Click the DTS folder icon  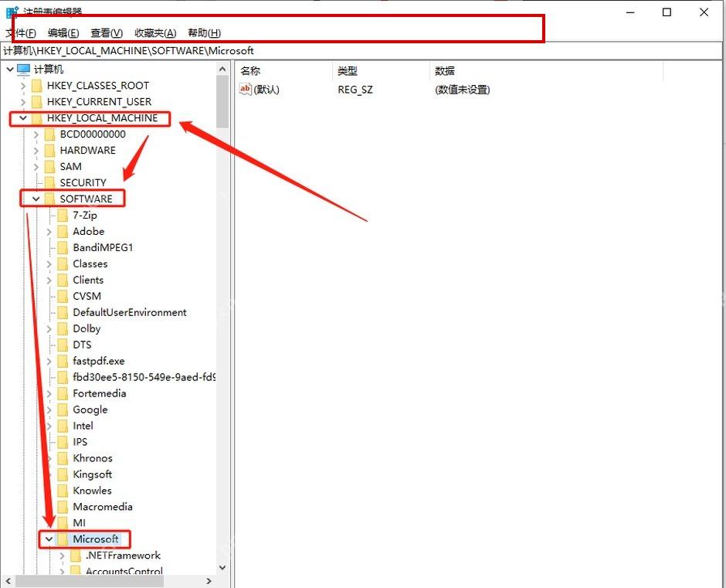pos(63,345)
